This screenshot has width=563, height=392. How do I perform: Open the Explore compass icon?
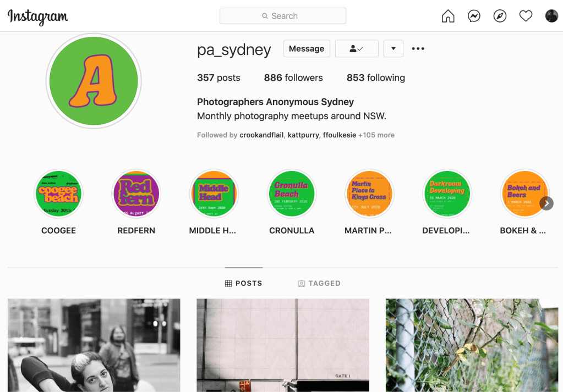(500, 16)
